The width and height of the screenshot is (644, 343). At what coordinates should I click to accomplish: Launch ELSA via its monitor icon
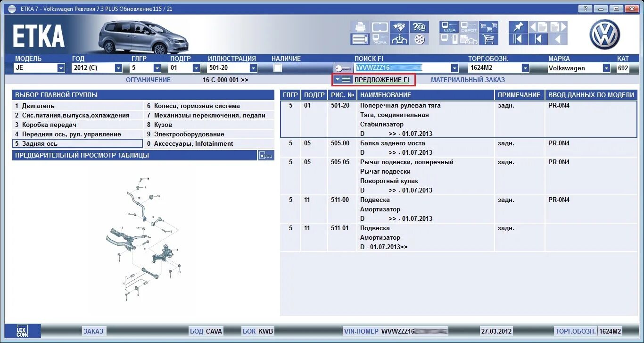point(449,27)
